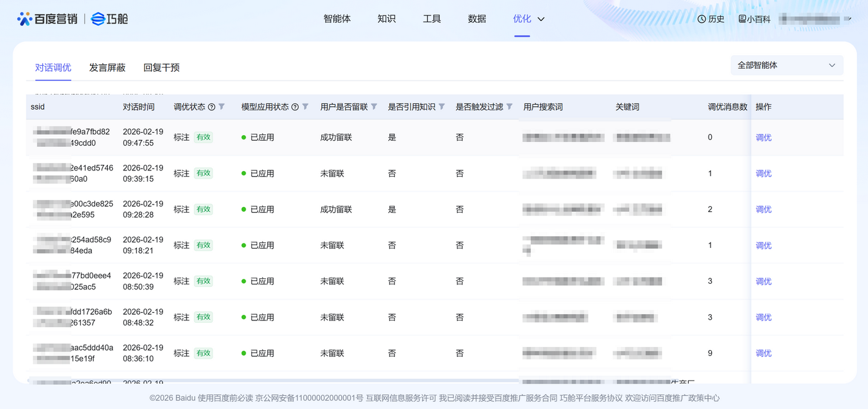切换到「发言屏蔽」标签页
The width and height of the screenshot is (868, 409).
107,68
